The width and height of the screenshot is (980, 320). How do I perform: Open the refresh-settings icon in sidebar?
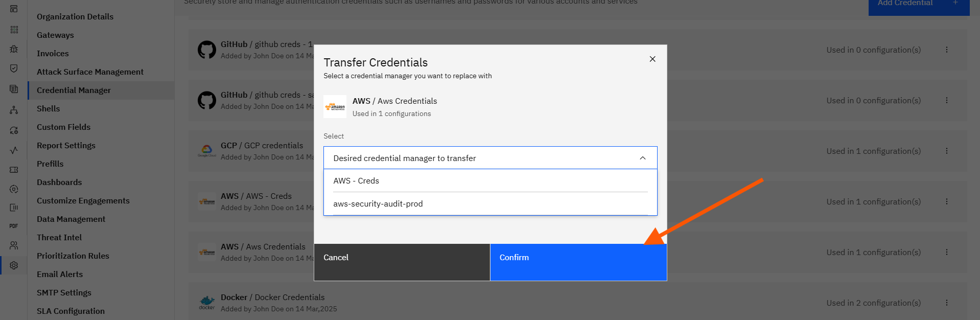[x=14, y=130]
